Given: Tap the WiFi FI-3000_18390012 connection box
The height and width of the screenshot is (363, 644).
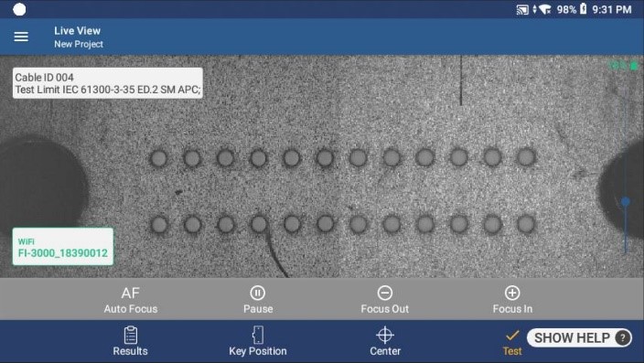Looking at the screenshot, I should tap(63, 247).
